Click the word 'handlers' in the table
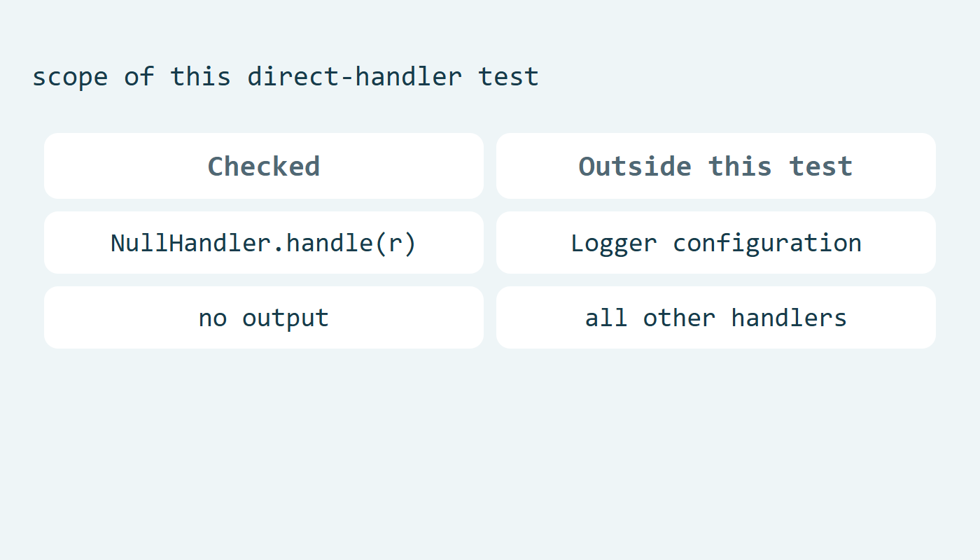This screenshot has height=560, width=980. (x=789, y=318)
